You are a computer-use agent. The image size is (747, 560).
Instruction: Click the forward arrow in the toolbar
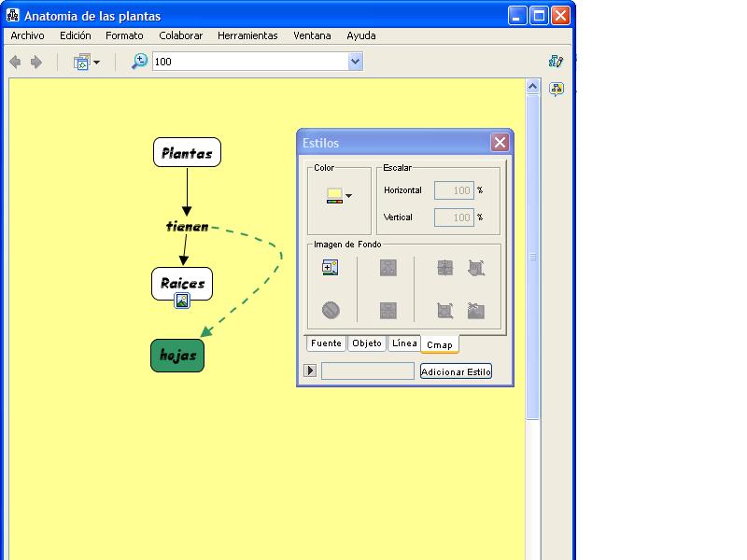click(36, 63)
